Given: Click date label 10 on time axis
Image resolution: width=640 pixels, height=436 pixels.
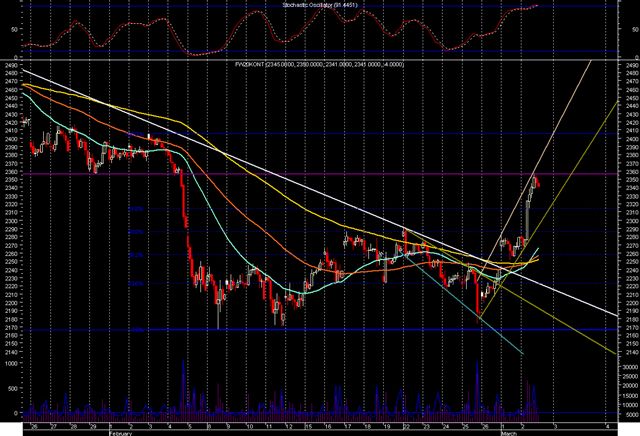Looking at the screenshot, I should point(250,427).
